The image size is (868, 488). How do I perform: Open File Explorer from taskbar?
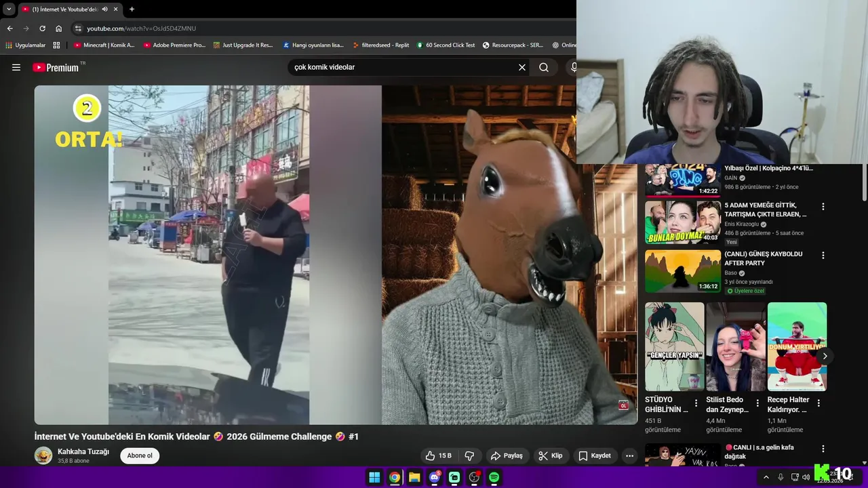point(414,477)
